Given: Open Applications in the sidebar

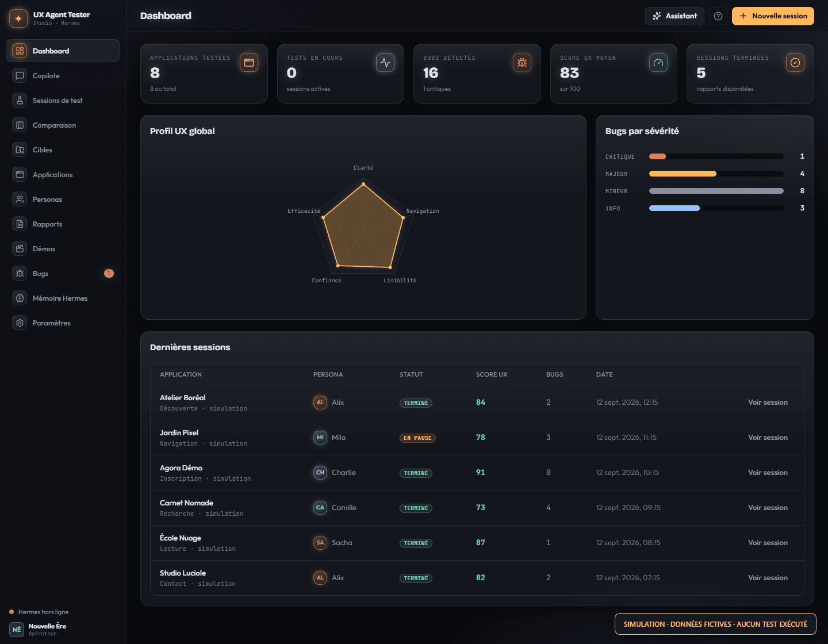Looking at the screenshot, I should point(63,174).
